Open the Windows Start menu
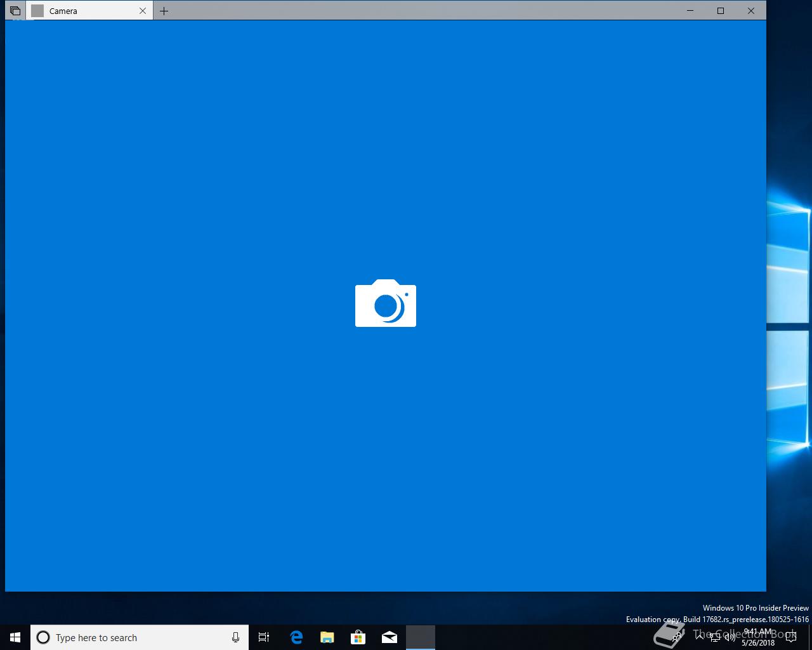The image size is (812, 650). tap(15, 637)
